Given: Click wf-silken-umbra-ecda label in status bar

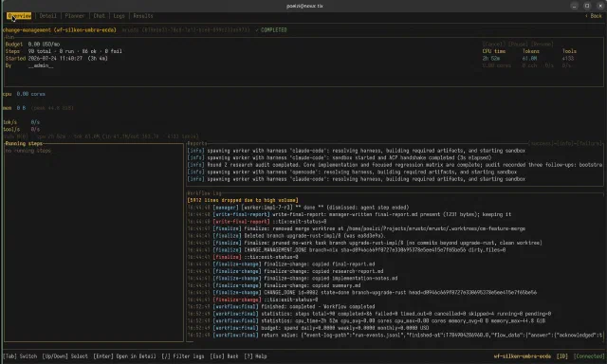Looking at the screenshot, I should (523, 356).
